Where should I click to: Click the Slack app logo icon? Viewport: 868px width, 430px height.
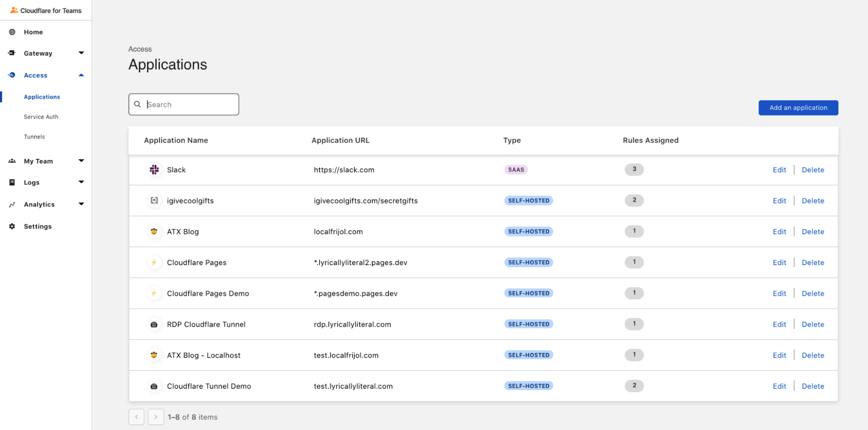[x=154, y=170]
